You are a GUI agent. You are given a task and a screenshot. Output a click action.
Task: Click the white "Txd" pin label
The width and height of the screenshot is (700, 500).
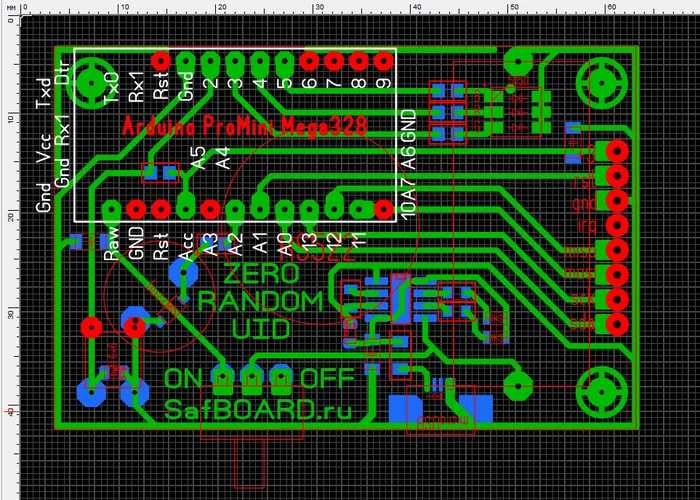43,93
